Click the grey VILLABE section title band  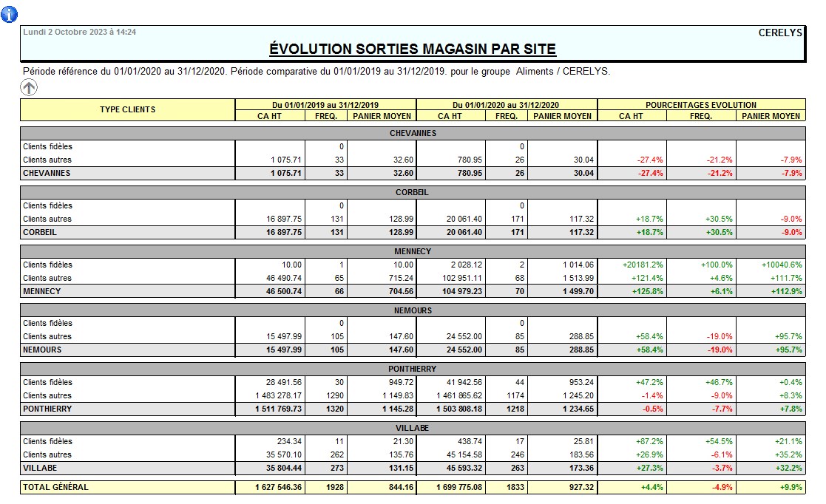(x=413, y=428)
